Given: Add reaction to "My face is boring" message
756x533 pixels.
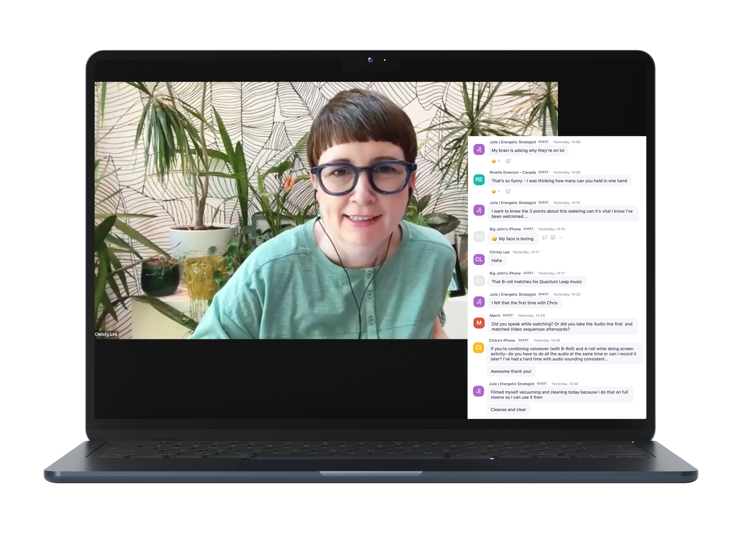Looking at the screenshot, I should tap(553, 237).
